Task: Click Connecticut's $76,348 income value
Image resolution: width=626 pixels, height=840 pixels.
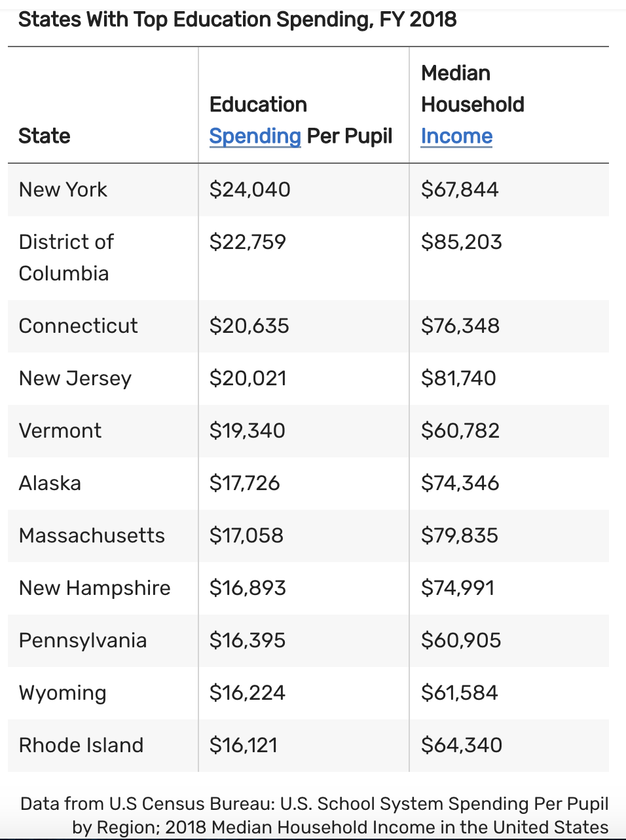Action: click(x=460, y=326)
